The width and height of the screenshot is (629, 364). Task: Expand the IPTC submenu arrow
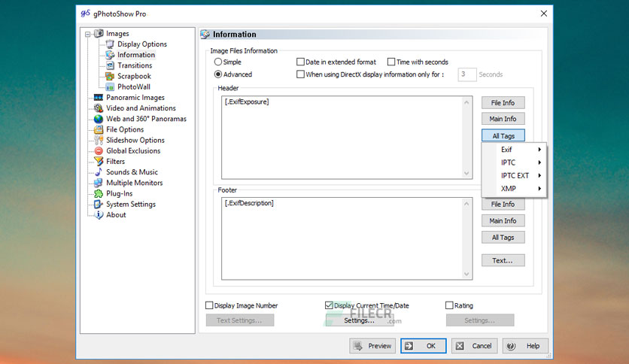539,162
